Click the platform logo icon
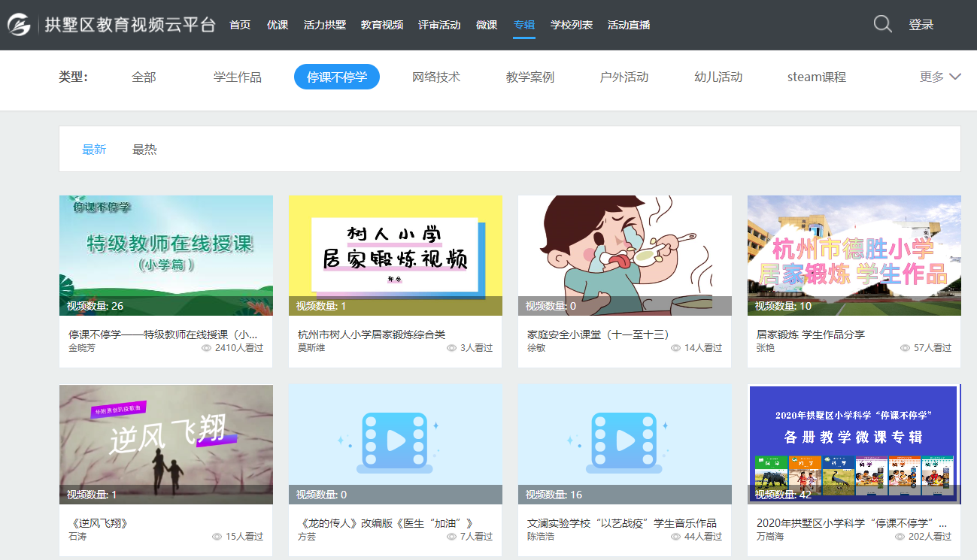This screenshot has height=560, width=977. coord(19,25)
